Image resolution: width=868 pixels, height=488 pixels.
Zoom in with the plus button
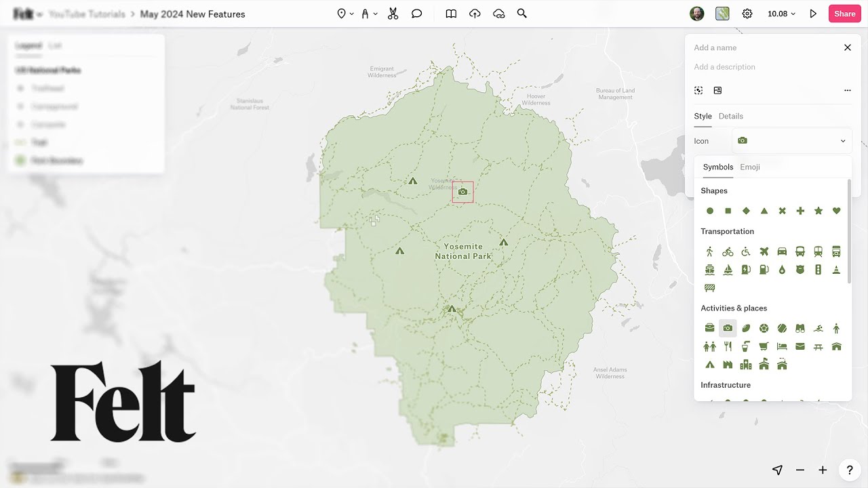point(823,470)
